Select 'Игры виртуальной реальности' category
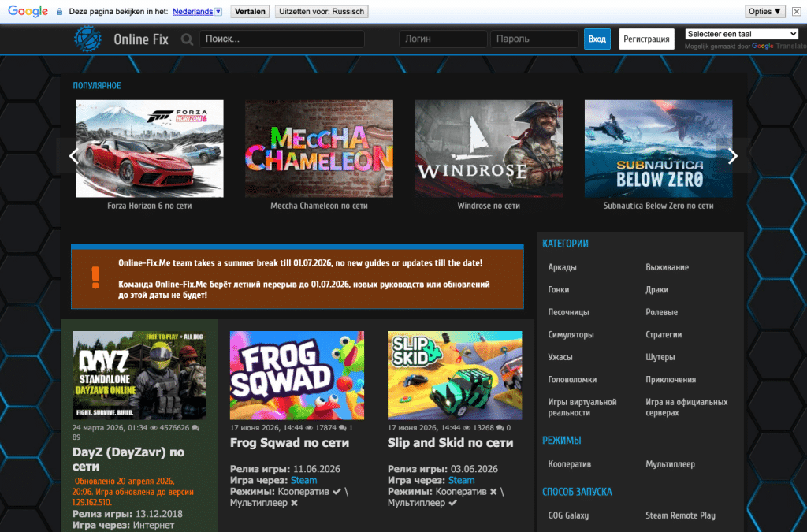Screen dimensions: 807x532 (582, 407)
